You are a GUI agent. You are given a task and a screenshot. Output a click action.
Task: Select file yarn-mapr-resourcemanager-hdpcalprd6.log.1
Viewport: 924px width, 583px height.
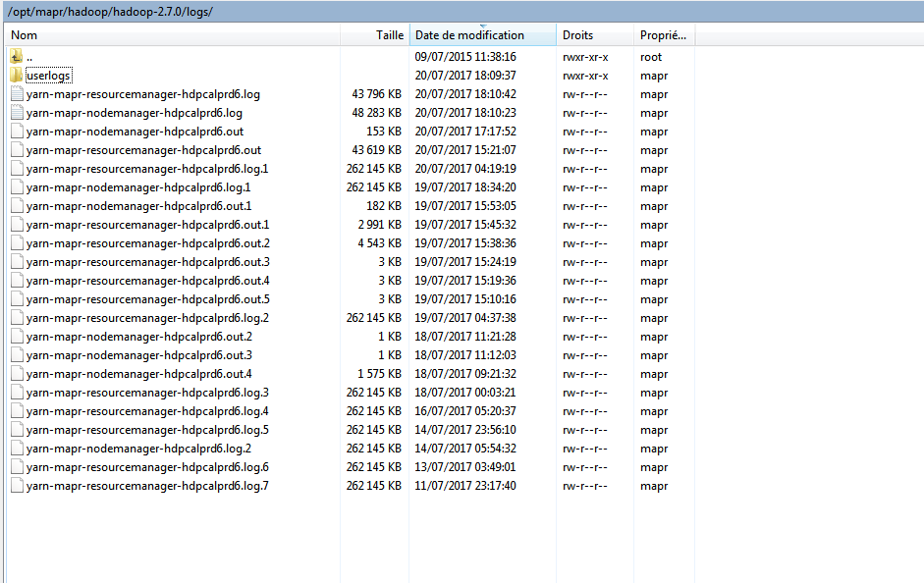coord(147,168)
